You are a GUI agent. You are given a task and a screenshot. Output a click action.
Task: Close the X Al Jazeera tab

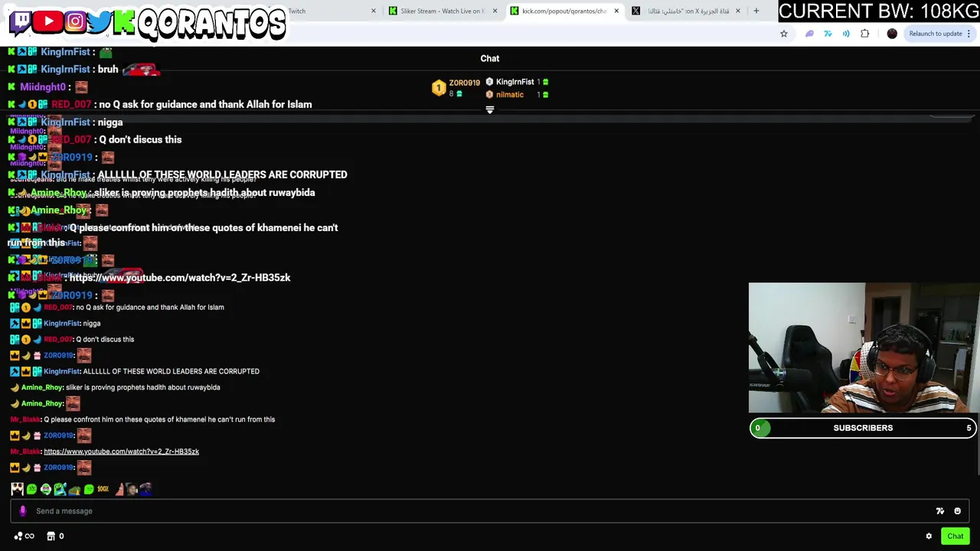click(738, 11)
